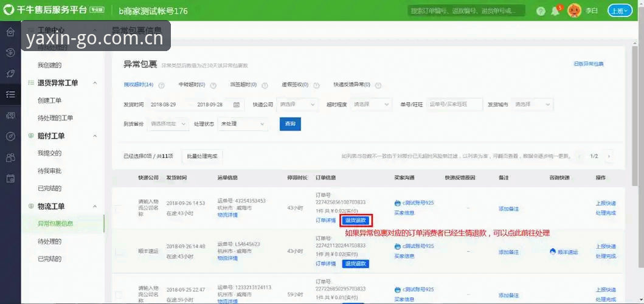Click the order search box in green header
Viewport: 644px width, 304px height.
[466, 11]
